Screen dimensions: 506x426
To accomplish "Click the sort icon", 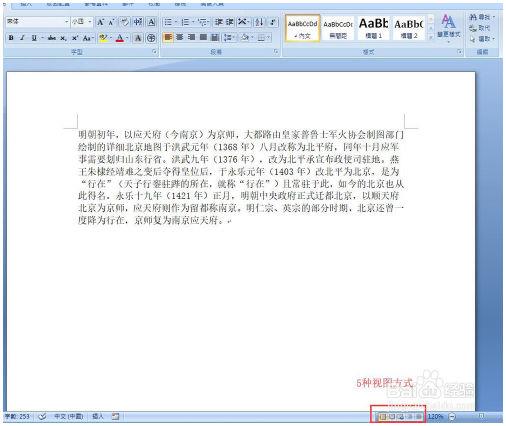I will (259, 22).
